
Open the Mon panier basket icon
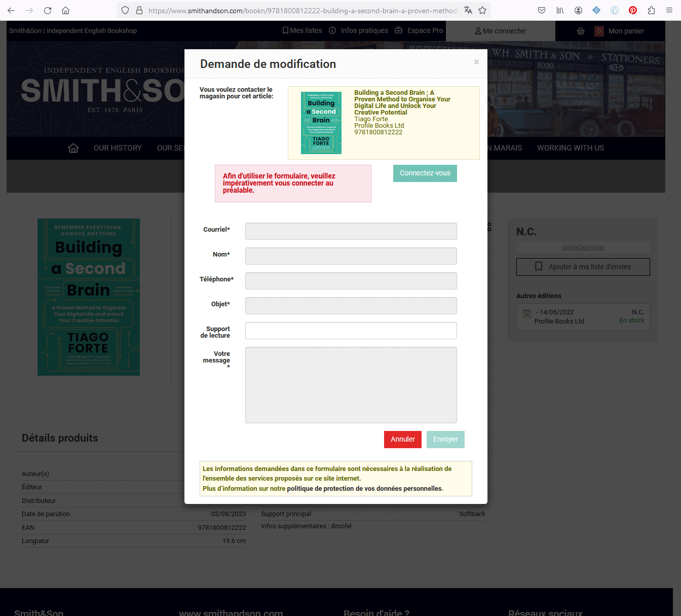click(x=580, y=31)
